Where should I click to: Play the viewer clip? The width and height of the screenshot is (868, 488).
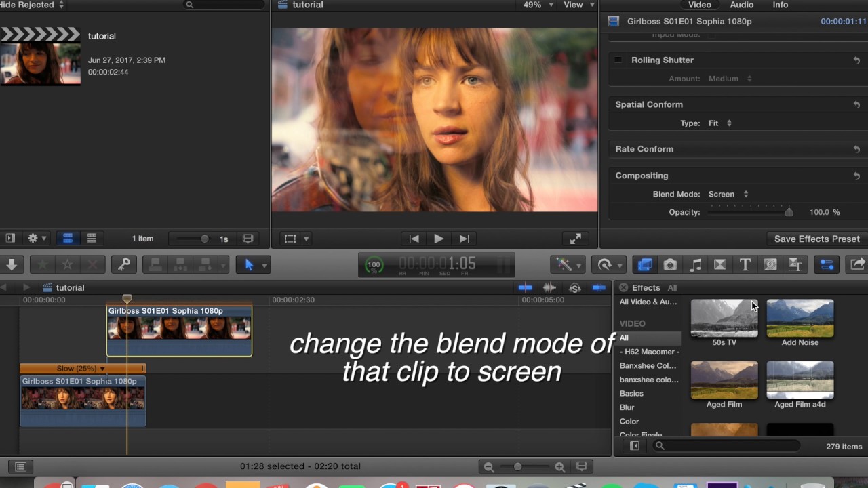[439, 239]
